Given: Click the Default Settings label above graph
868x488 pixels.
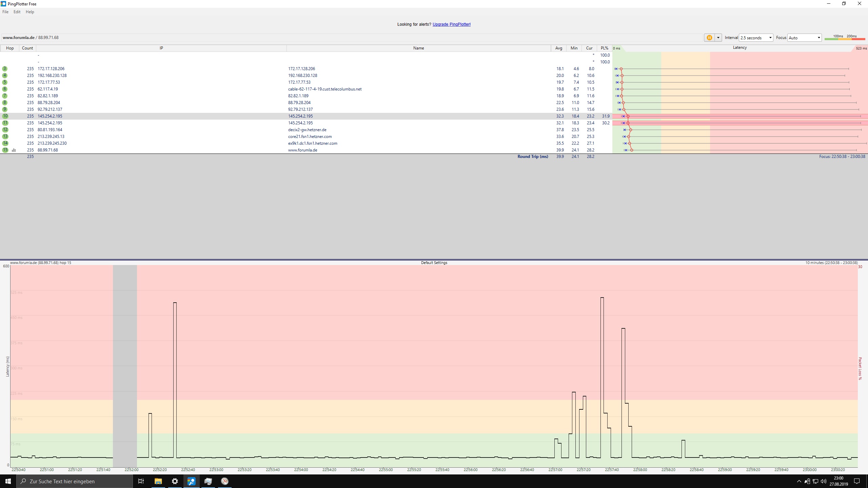Looking at the screenshot, I should [x=434, y=263].
